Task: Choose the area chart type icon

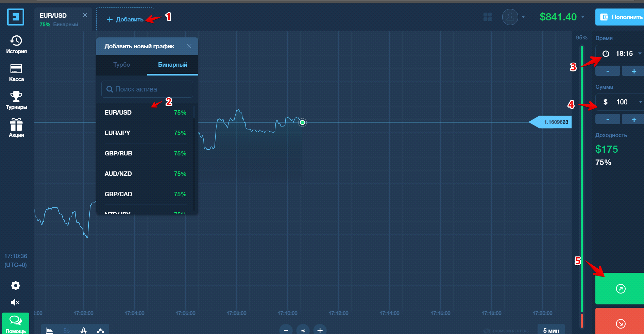Action: pyautogui.click(x=50, y=330)
